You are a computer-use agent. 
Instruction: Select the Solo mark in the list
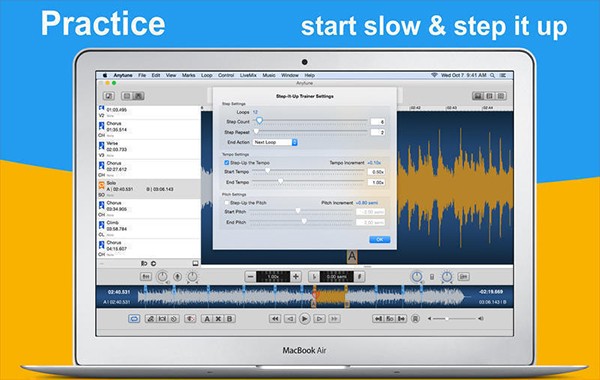coord(149,189)
